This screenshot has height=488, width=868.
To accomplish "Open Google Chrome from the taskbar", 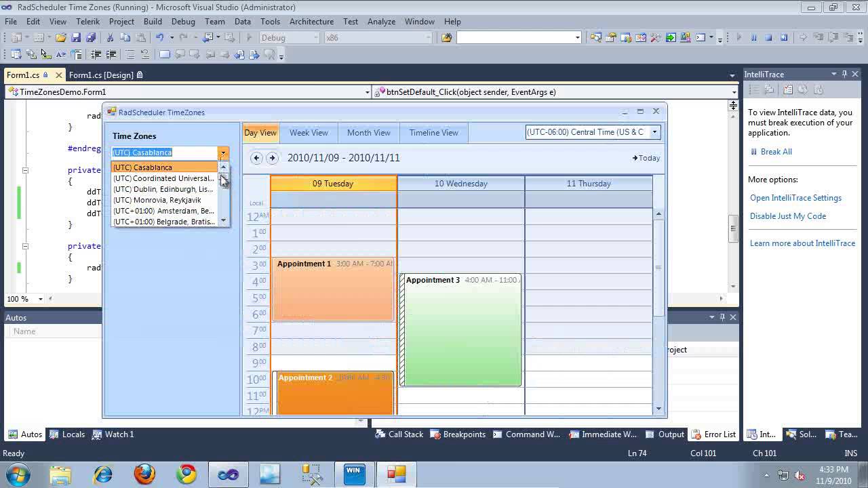I will coord(186,474).
